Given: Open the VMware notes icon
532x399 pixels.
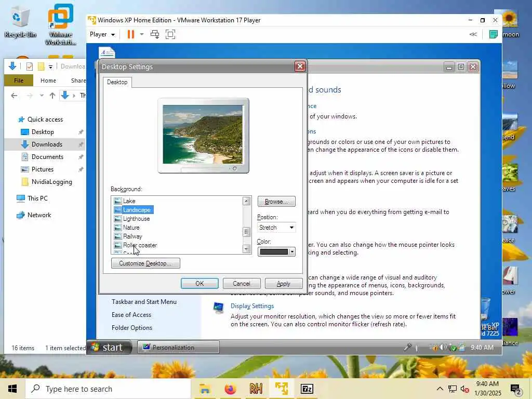Looking at the screenshot, I should pyautogui.click(x=494, y=34).
